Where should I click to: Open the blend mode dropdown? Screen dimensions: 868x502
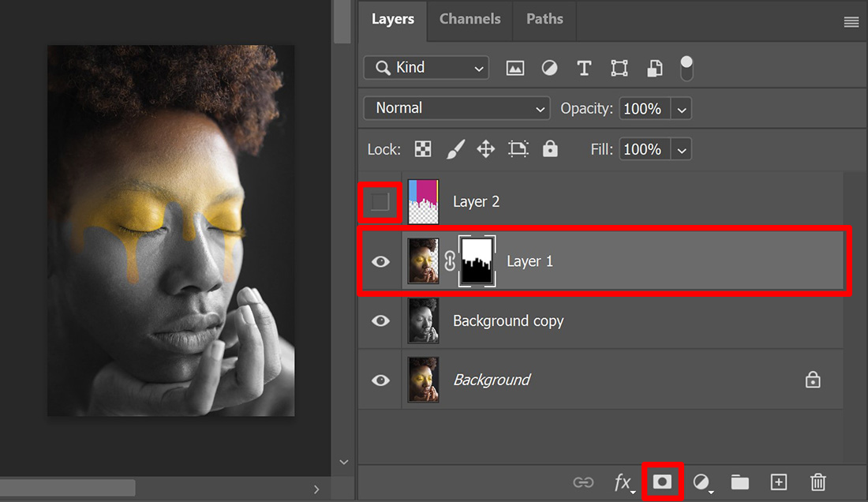(456, 108)
